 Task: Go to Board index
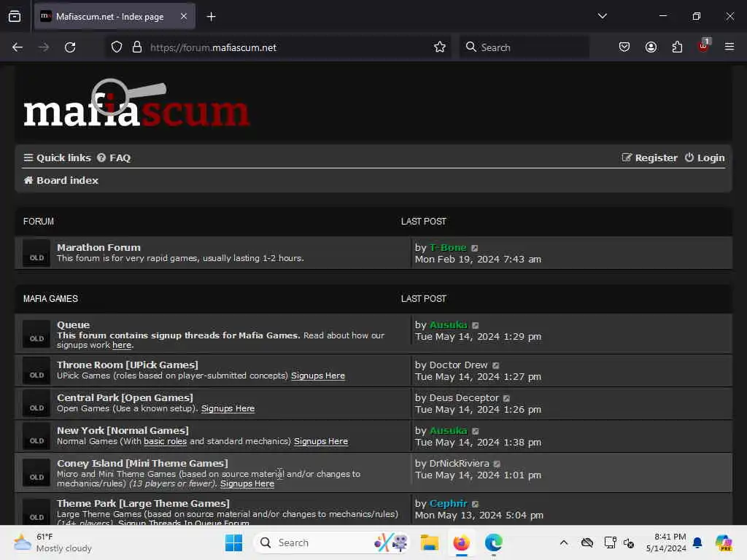tap(61, 181)
